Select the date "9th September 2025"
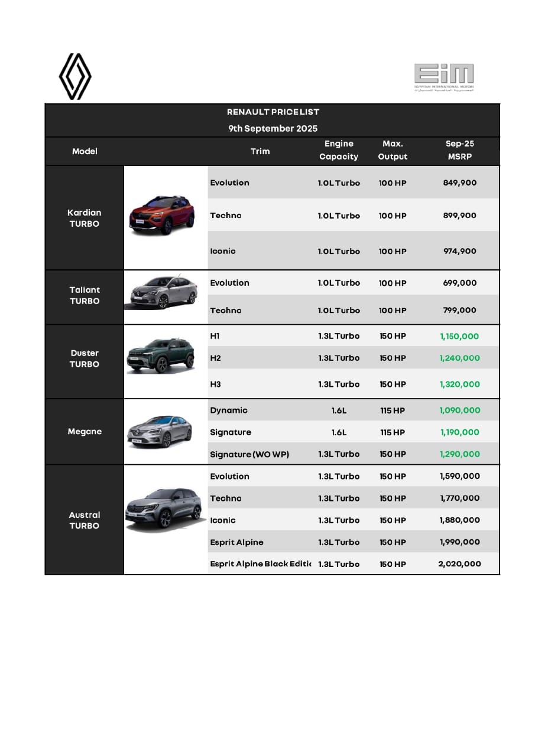 tap(273, 128)
